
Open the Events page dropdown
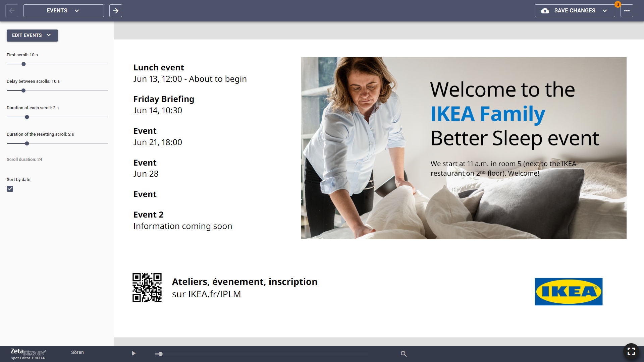63,11
